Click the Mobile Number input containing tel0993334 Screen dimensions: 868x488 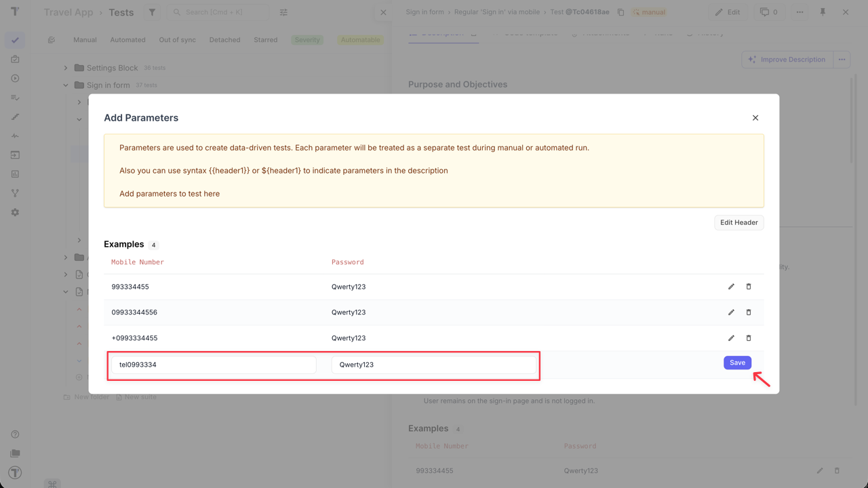[x=212, y=364]
